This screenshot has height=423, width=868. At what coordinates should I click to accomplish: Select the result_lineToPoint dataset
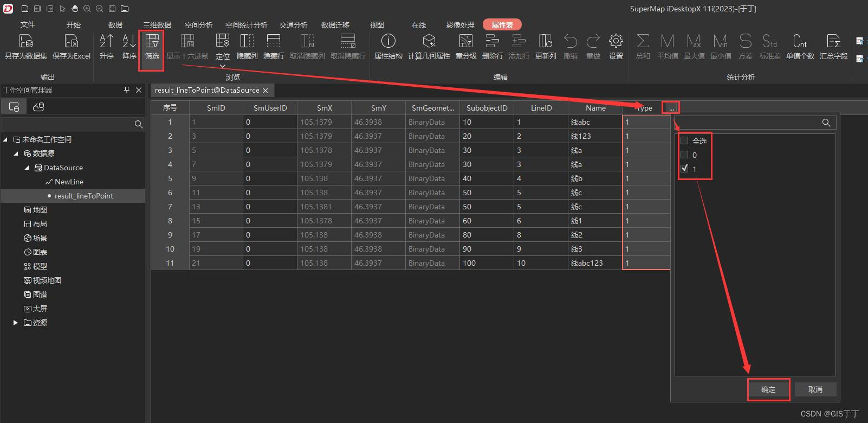pos(84,196)
